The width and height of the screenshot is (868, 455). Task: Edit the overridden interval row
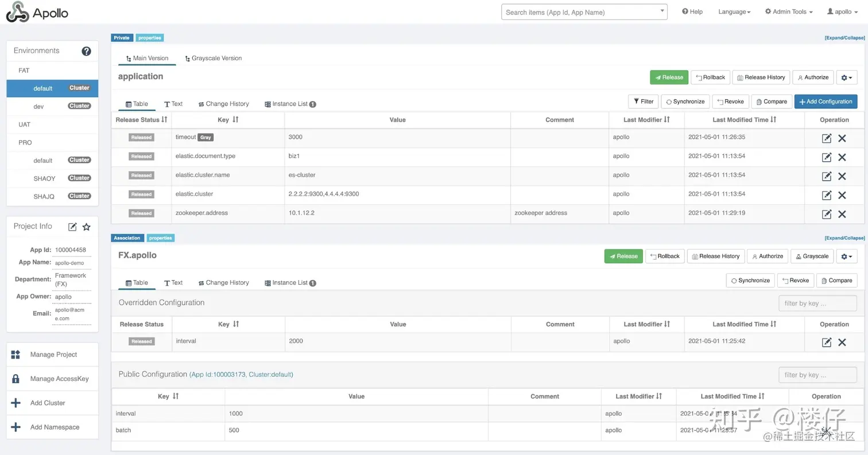(827, 342)
